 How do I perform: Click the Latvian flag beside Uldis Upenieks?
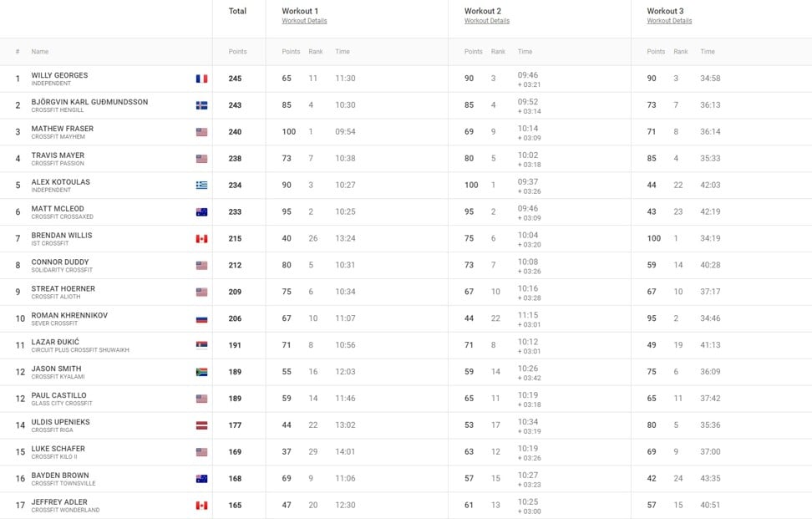201,425
